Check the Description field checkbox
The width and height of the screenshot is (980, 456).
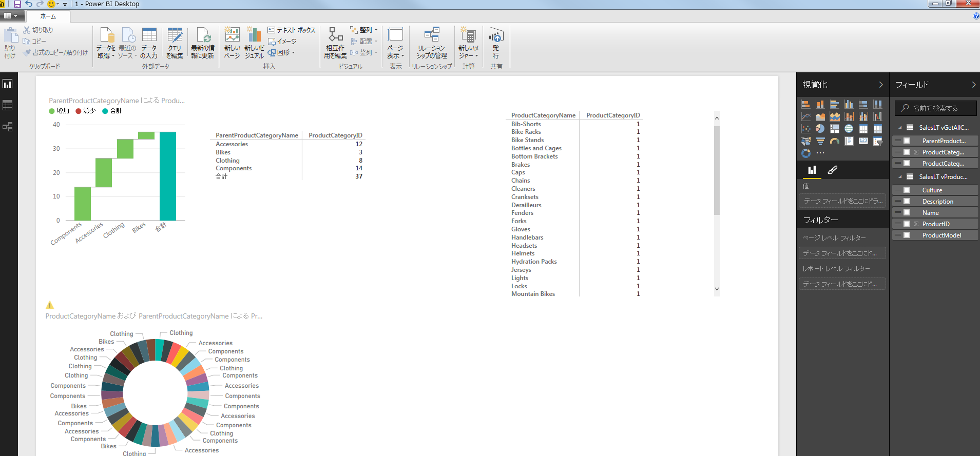tap(907, 201)
